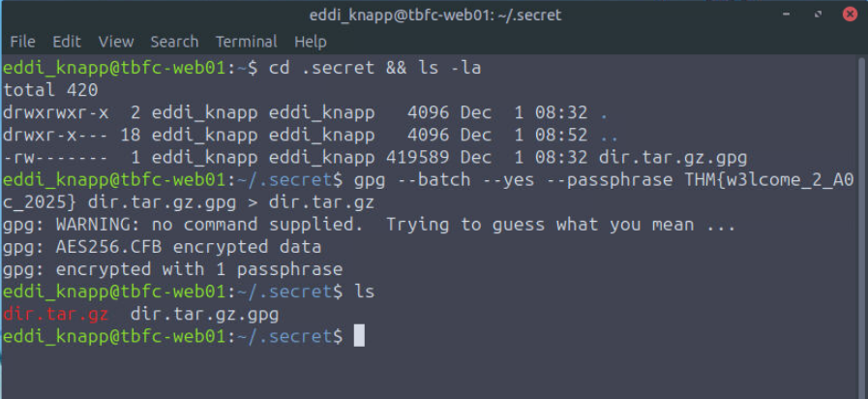Open the Search menu
This screenshot has height=399, width=868.
pos(174,42)
